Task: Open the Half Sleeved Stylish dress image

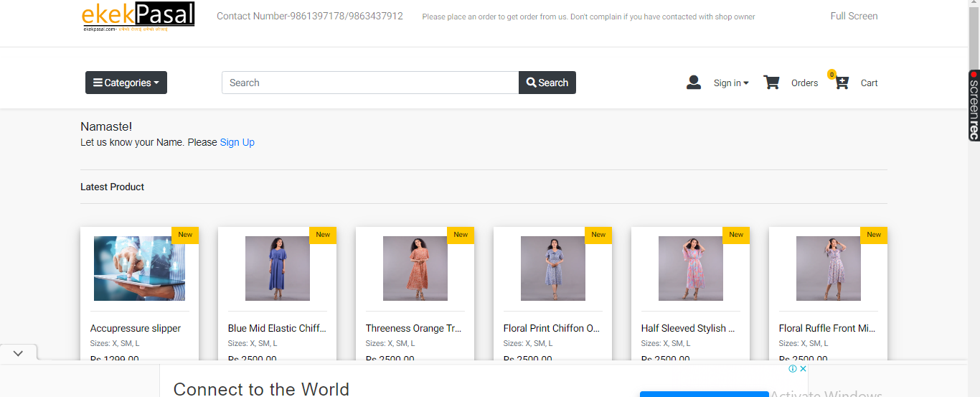Action: point(690,268)
